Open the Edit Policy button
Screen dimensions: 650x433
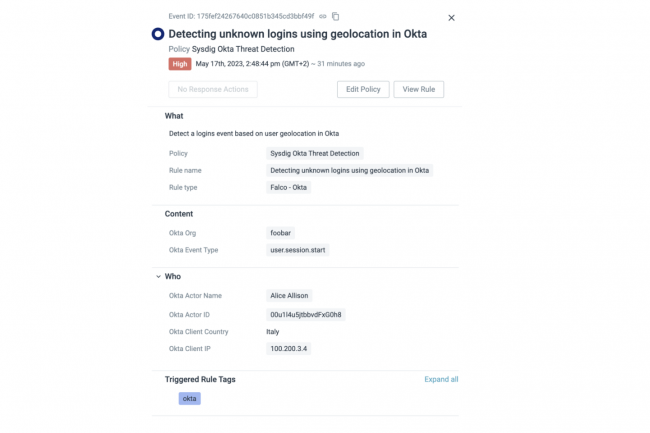click(x=362, y=89)
